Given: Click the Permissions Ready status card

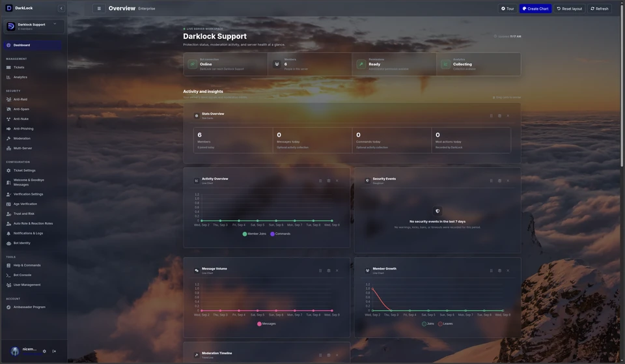Looking at the screenshot, I should tap(394, 64).
